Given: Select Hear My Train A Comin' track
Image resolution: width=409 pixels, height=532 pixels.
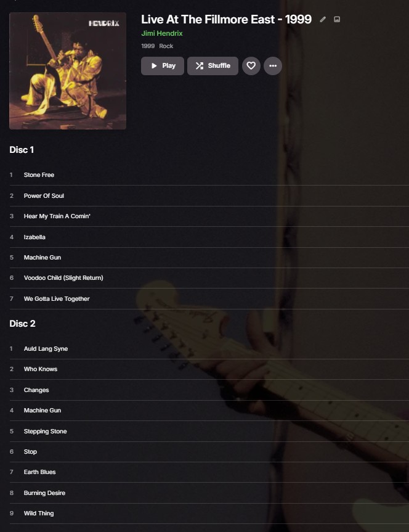Looking at the screenshot, I should coord(209,216).
